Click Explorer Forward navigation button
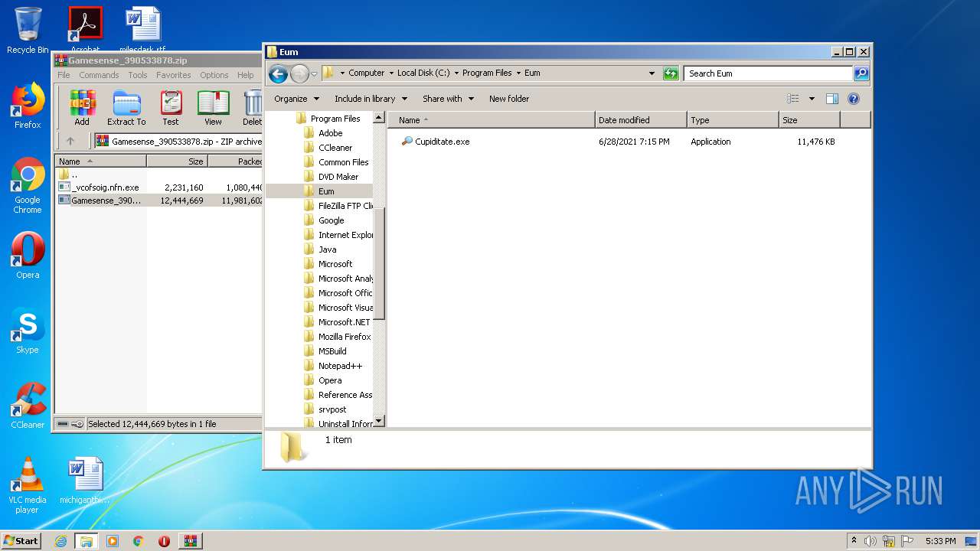The width and height of the screenshot is (980, 551). tap(299, 73)
